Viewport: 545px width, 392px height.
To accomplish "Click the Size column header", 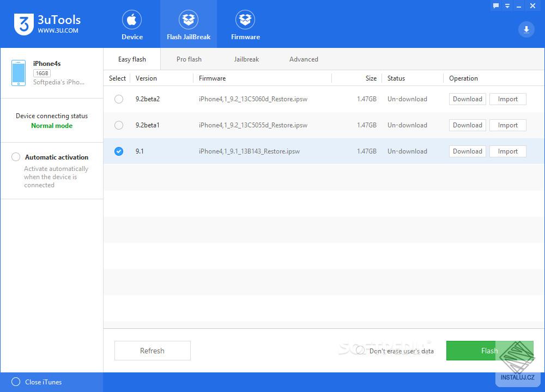I will pos(371,78).
